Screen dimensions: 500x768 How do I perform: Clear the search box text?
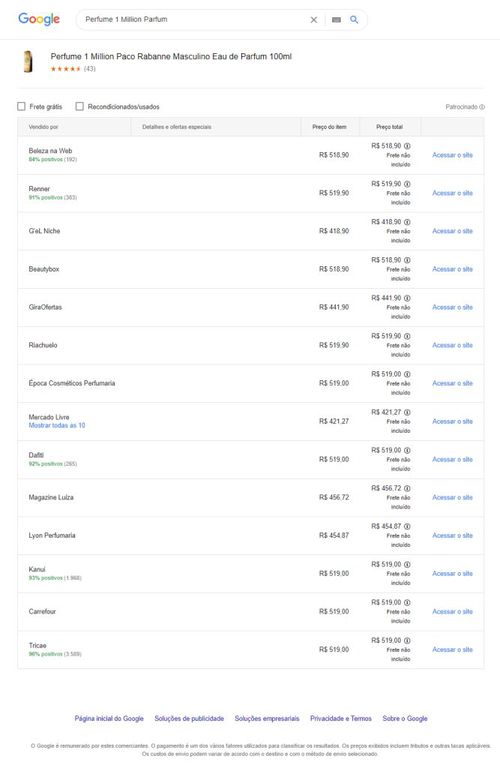(x=314, y=20)
